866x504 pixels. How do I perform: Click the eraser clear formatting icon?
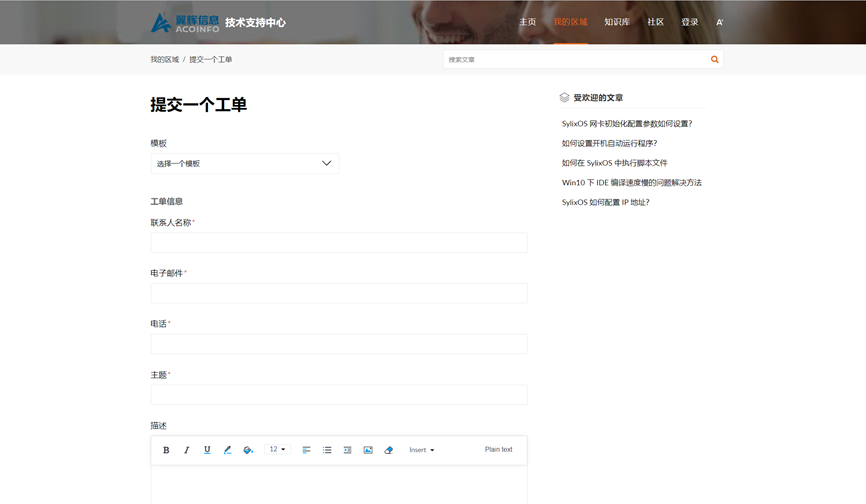[x=389, y=450]
